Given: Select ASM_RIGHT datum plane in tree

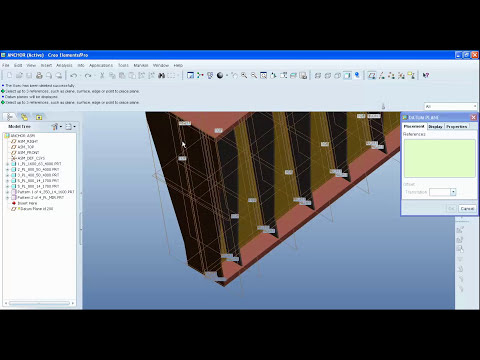Looking at the screenshot, I should click(24, 141).
